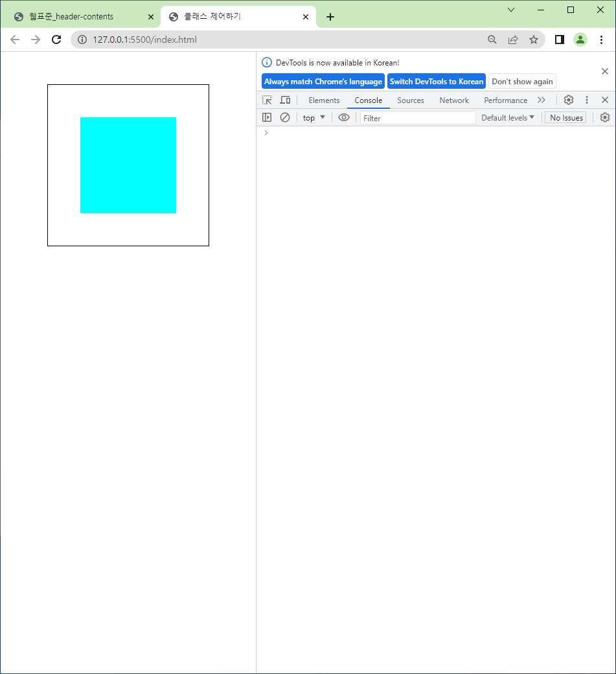Viewport: 616px width, 674px height.
Task: Toggle the device toolbar
Action: click(285, 100)
